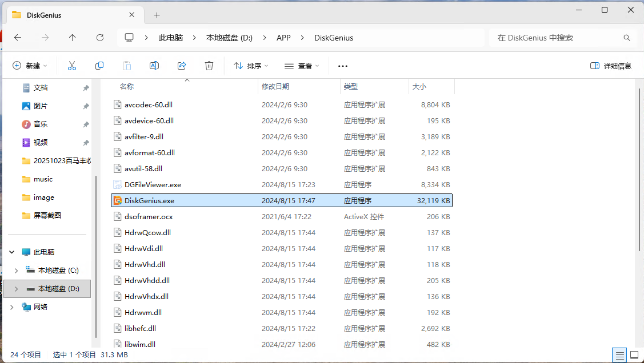Click the 在 DiskGenius 中搜索 search box
The height and width of the screenshot is (363, 644).
pos(557,38)
